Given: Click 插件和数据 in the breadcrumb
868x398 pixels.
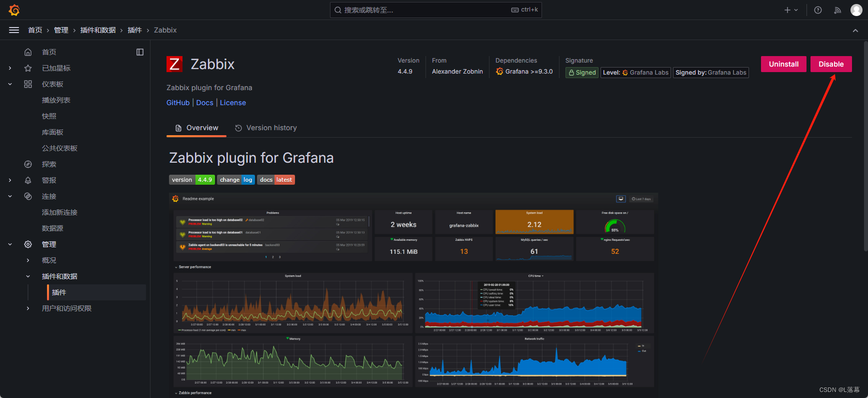Looking at the screenshot, I should pos(98,30).
